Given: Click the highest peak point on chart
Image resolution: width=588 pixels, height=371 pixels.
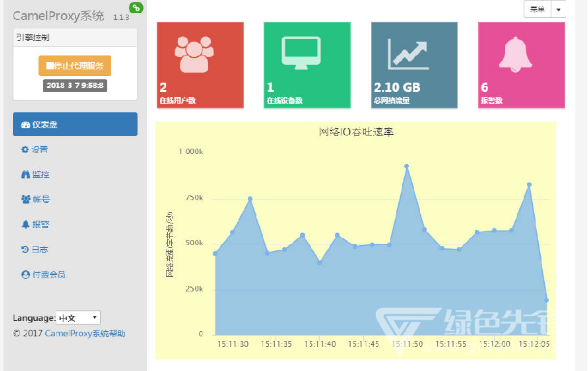Looking at the screenshot, I should click(x=406, y=166).
